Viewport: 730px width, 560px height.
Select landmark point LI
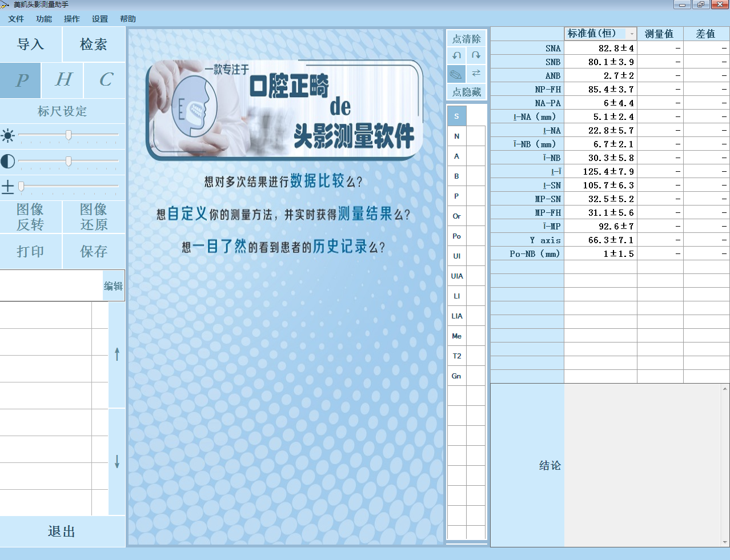point(456,296)
